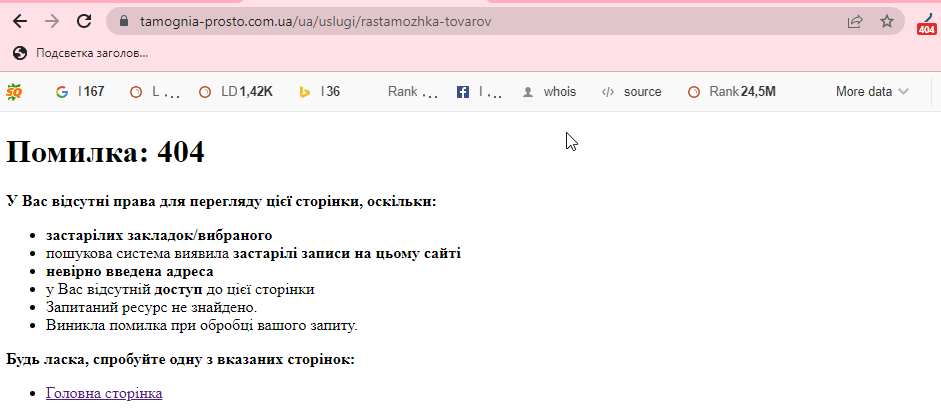Viewport: 941px width, 419px height.
Task: Click the SEOquake logo icon
Action: (14, 92)
